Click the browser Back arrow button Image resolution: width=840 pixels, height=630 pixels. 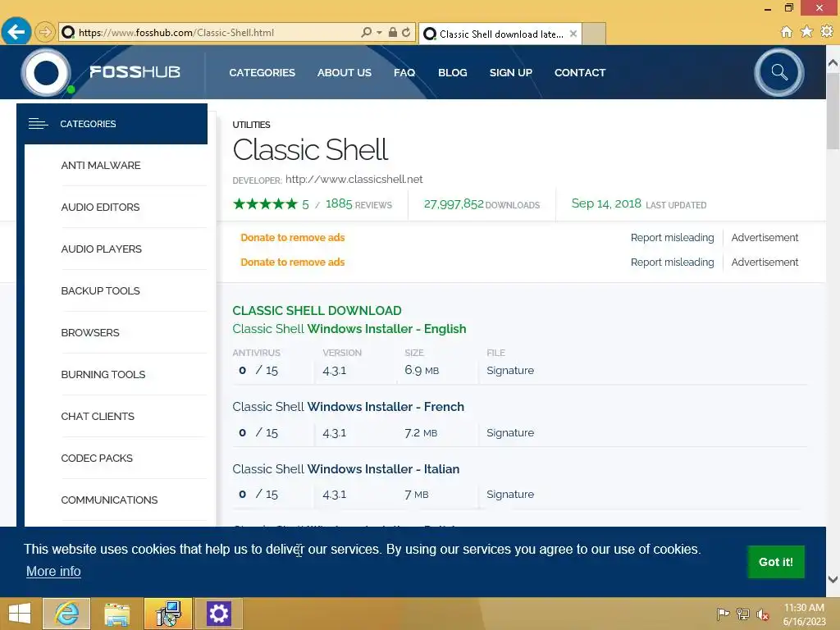point(16,32)
